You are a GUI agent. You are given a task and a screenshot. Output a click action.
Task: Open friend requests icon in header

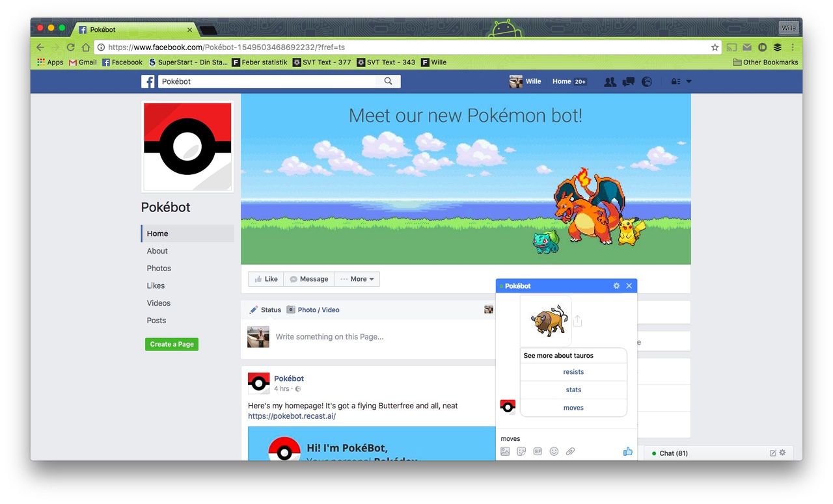pos(610,82)
